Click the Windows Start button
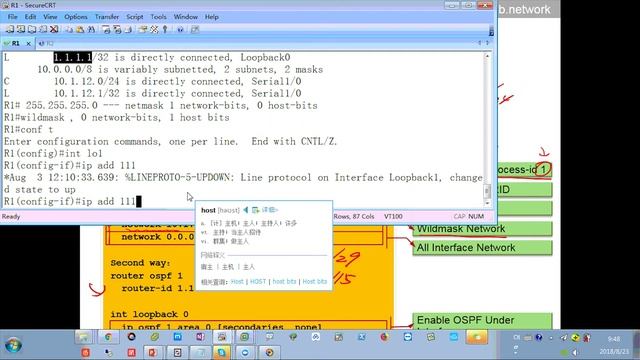 coord(13,345)
